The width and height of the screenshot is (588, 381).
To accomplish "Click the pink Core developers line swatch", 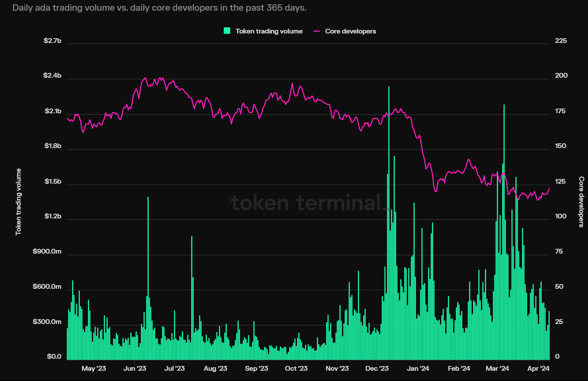I will point(317,31).
